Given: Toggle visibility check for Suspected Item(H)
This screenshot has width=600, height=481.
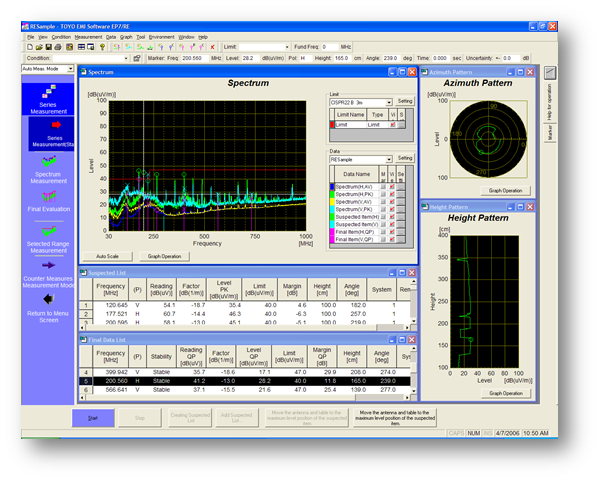Looking at the screenshot, I should tap(392, 217).
